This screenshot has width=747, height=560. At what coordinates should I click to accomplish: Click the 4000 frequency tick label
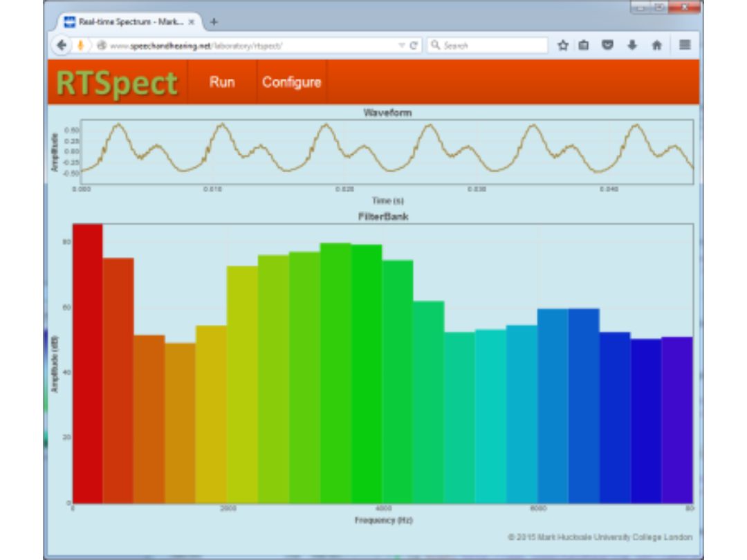[x=383, y=509]
